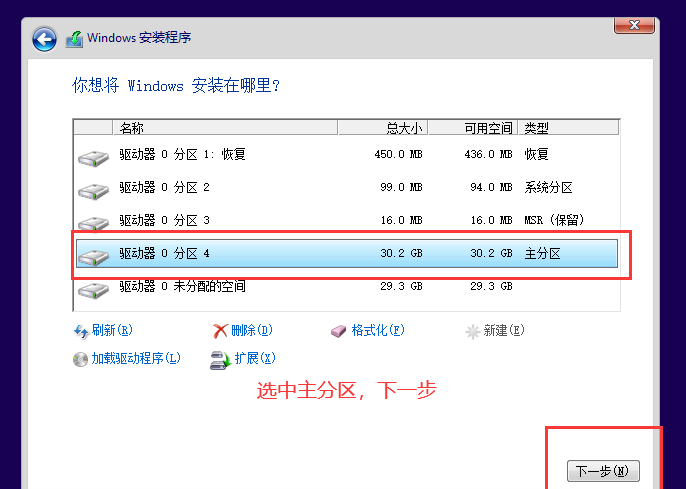Screen dimensions: 686x489
Task: Click the disc load driver icon
Action: coord(80,360)
